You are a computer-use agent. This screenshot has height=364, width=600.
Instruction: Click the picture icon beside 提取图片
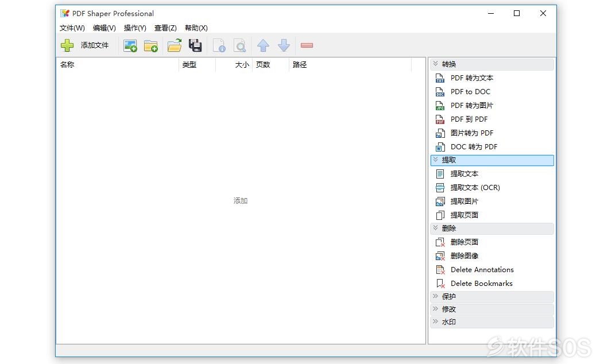coord(440,202)
